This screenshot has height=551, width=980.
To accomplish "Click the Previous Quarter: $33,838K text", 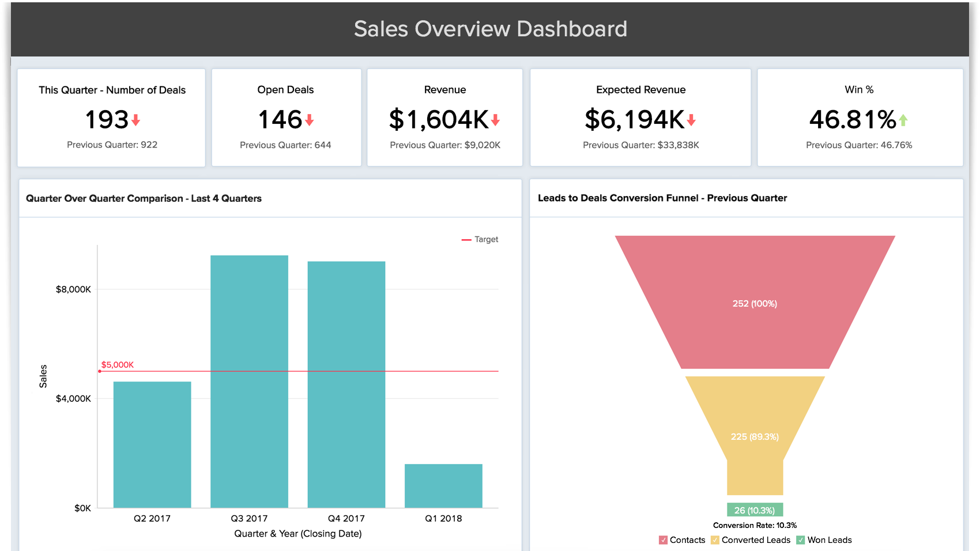I will click(641, 145).
